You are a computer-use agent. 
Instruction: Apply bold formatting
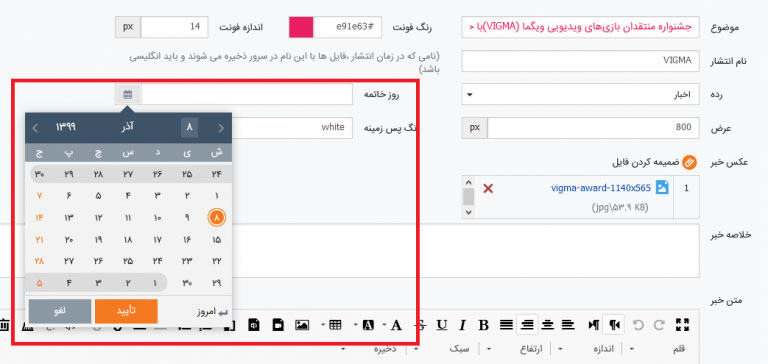[484, 325]
